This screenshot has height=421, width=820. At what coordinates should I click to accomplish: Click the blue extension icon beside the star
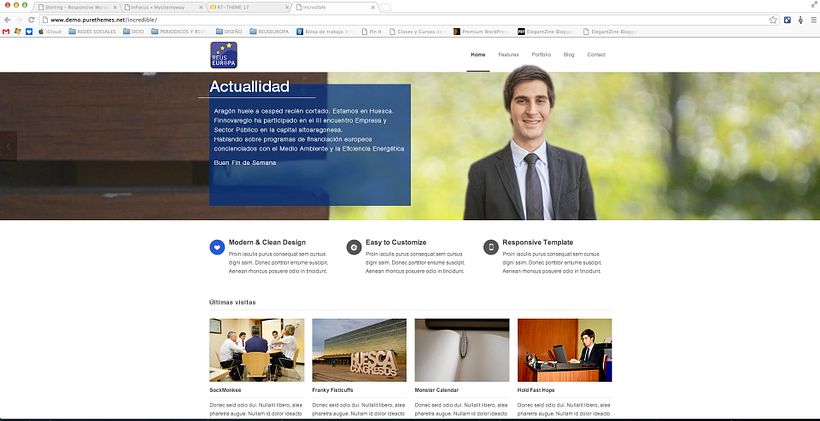pos(788,20)
